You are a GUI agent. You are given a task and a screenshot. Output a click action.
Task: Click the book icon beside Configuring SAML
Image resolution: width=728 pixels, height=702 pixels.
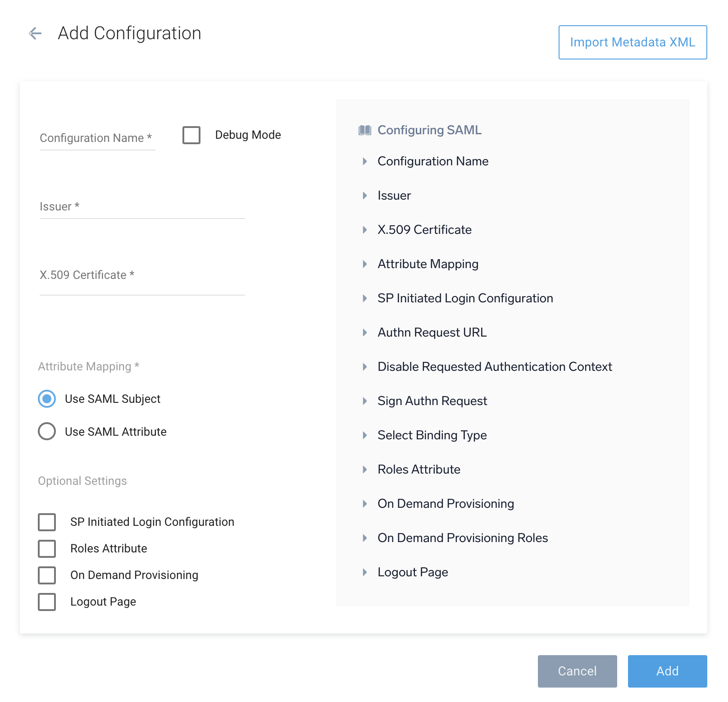(365, 130)
